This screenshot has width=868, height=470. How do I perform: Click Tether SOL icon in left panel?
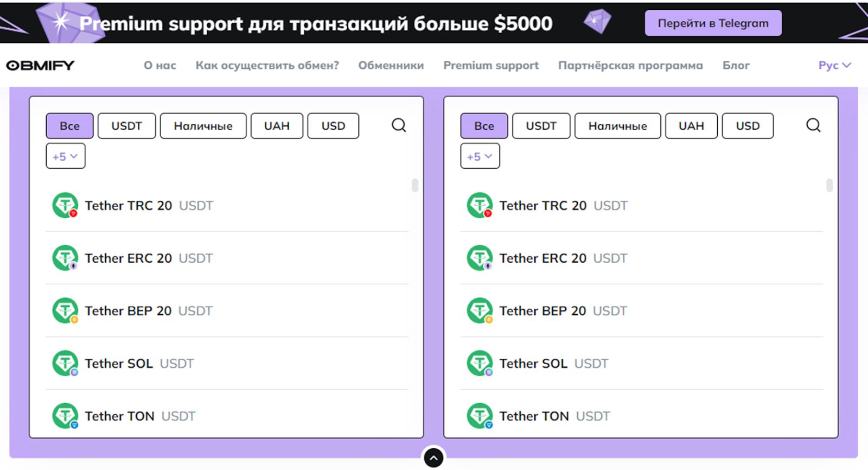[x=65, y=364]
